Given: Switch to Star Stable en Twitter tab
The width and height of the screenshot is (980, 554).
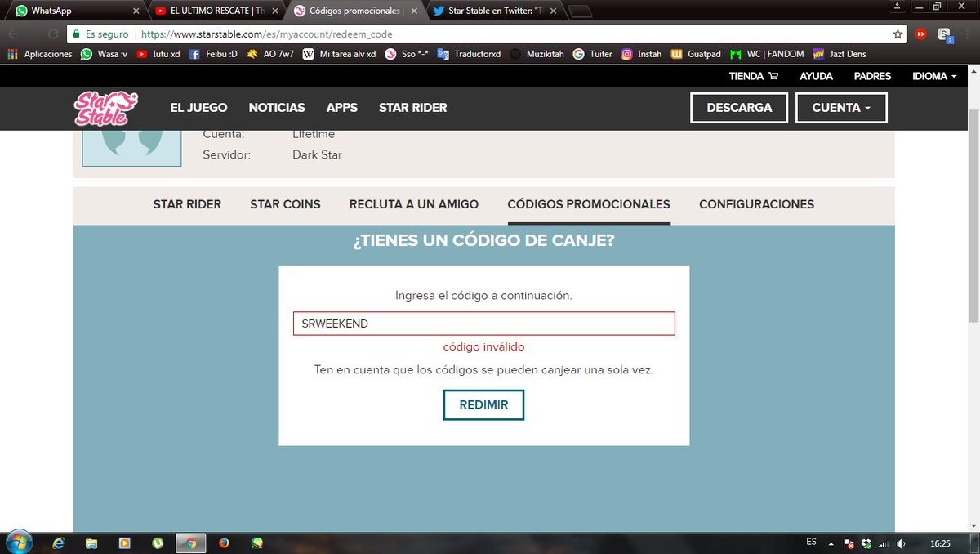Looking at the screenshot, I should [496, 11].
